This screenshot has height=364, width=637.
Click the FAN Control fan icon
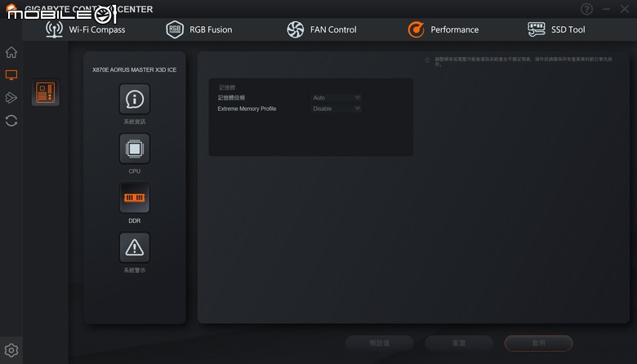(x=296, y=29)
